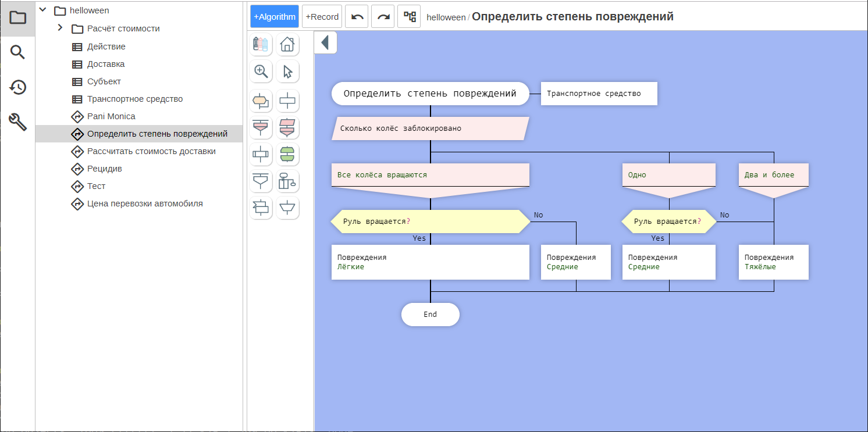
Task: Open the wrench settings panel
Action: point(18,122)
